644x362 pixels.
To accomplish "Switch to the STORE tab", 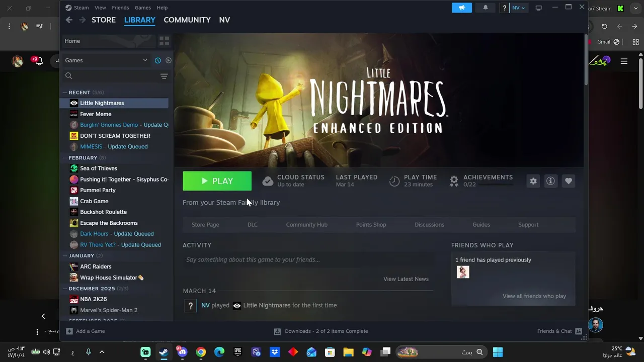I will point(104,20).
